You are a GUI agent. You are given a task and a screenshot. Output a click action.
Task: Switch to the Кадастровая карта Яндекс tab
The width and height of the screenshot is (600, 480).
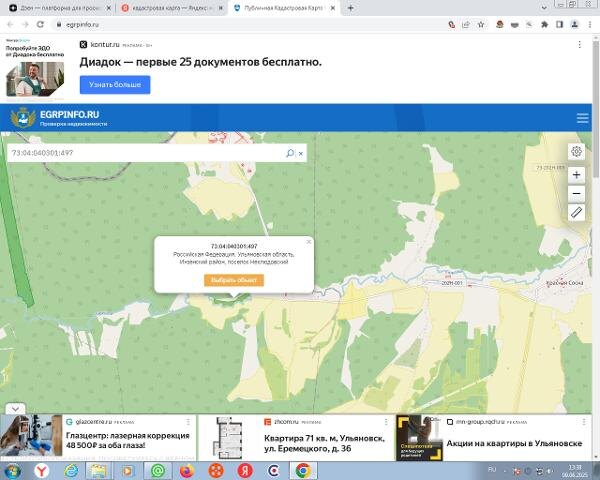[168, 8]
